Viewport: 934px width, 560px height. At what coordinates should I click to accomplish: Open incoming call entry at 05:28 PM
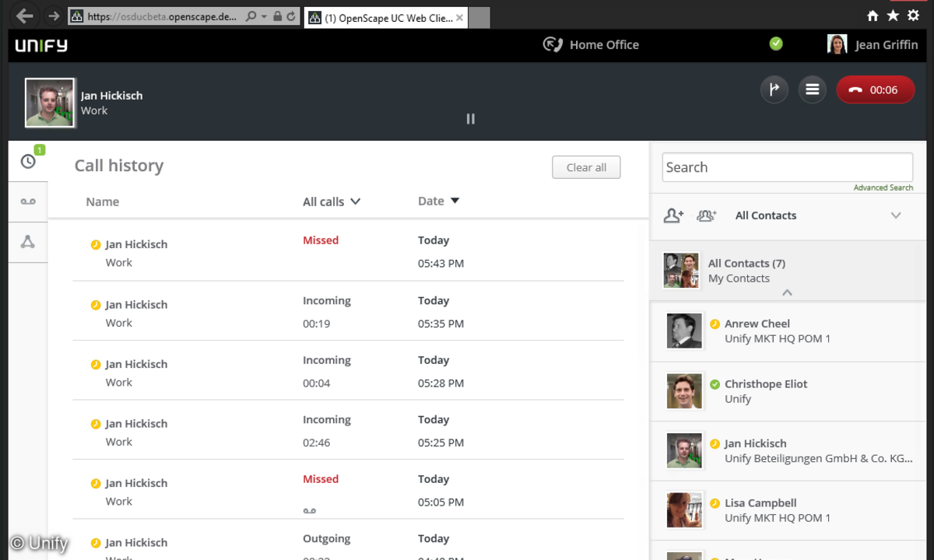coord(348,370)
